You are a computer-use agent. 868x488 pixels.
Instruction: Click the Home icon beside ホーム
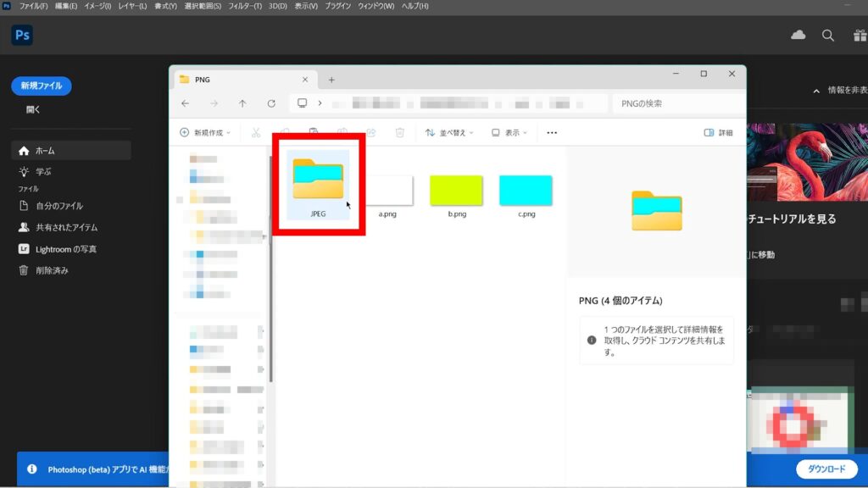pos(23,151)
